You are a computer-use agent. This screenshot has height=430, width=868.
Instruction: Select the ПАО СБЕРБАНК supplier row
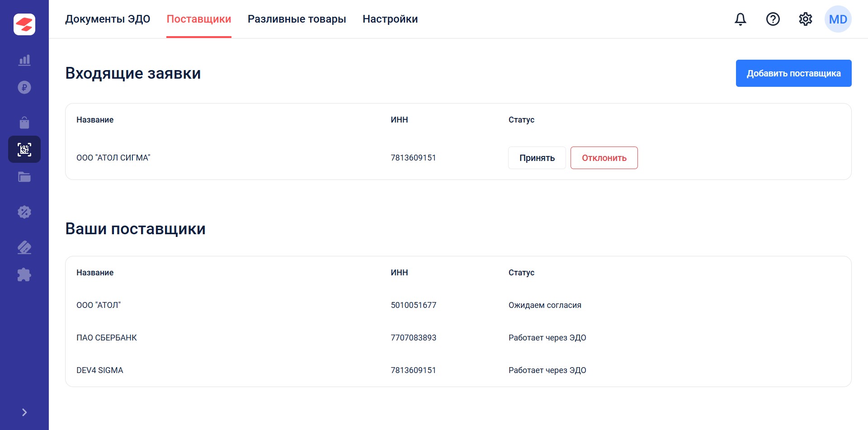(107, 338)
